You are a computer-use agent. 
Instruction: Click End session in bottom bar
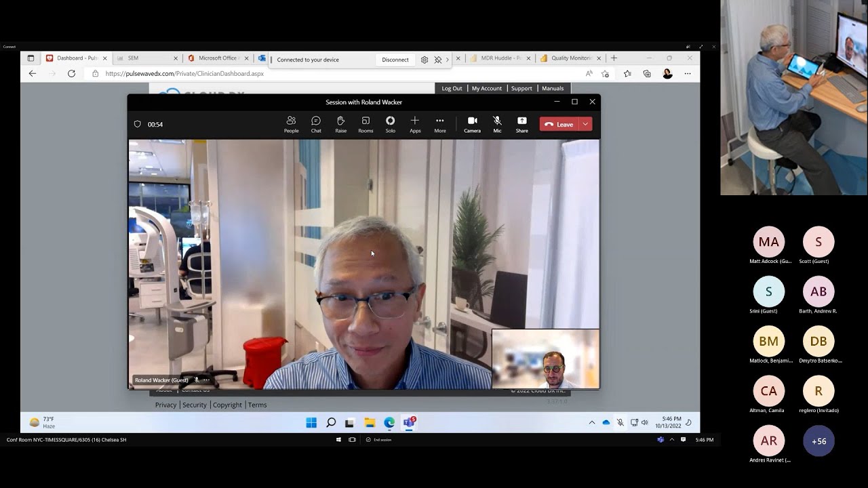pos(378,440)
